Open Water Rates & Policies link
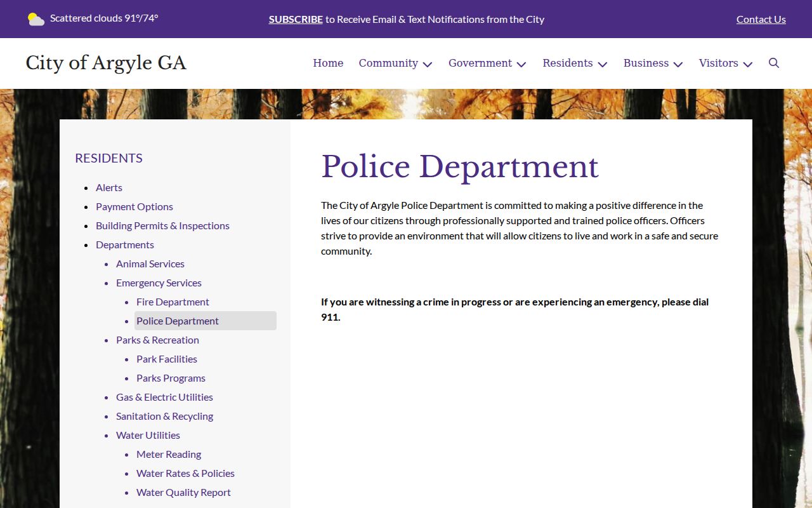This screenshot has height=508, width=812. [185, 473]
